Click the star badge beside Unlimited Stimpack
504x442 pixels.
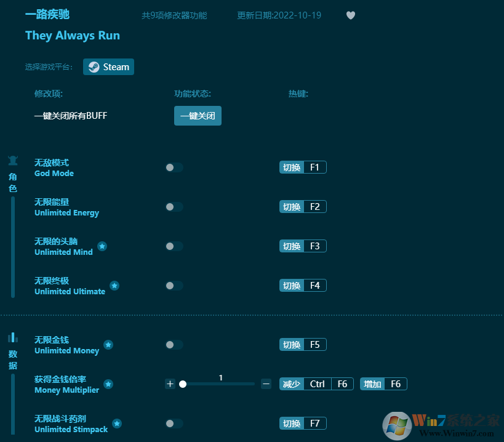(x=117, y=424)
